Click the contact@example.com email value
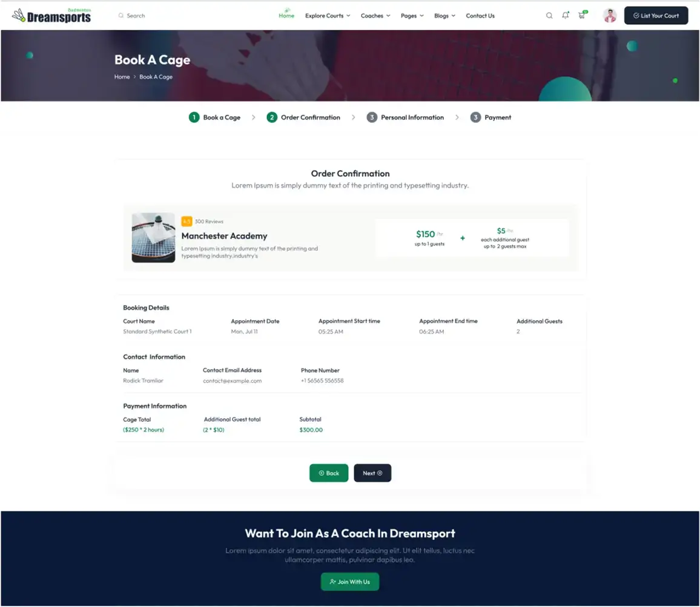The height and width of the screenshot is (607, 700). [232, 381]
